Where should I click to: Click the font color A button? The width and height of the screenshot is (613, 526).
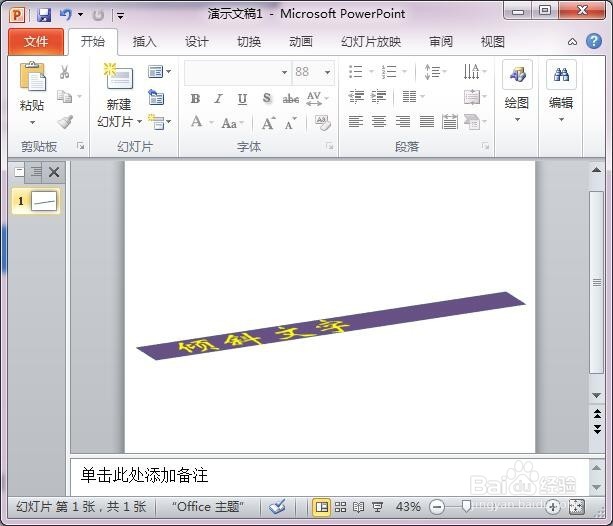(x=197, y=122)
